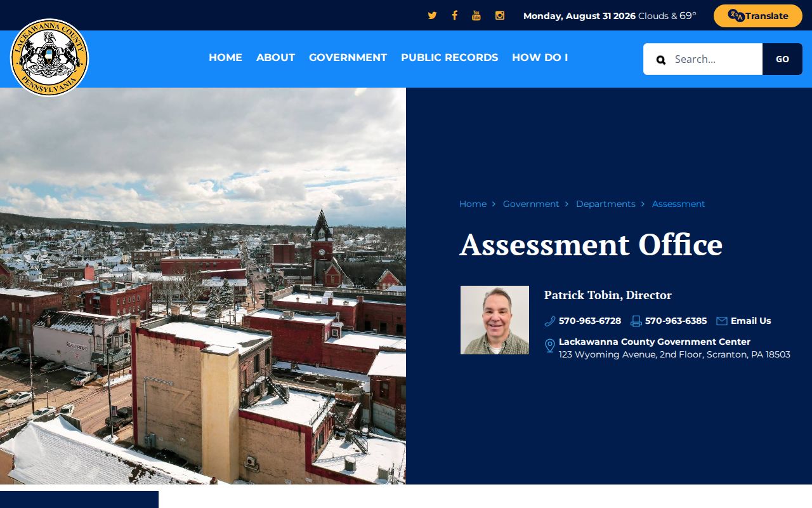Open the ABOUT menu
The image size is (812, 508).
[275, 58]
